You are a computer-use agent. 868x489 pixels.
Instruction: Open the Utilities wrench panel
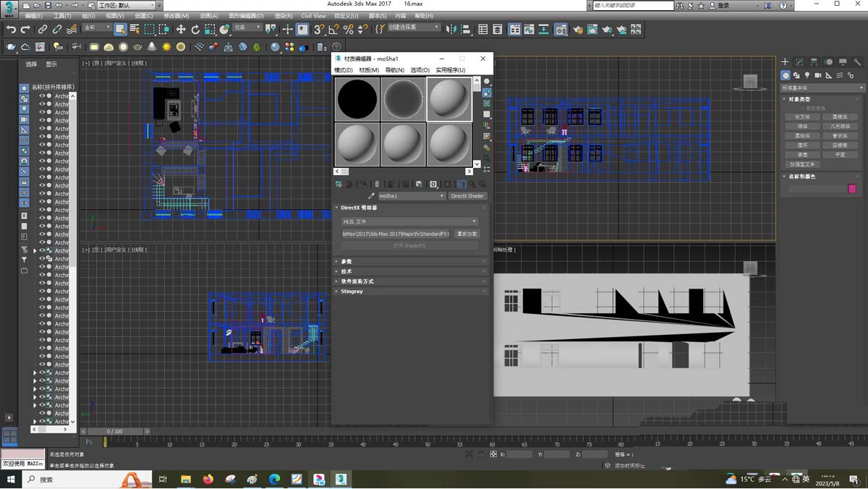859,62
